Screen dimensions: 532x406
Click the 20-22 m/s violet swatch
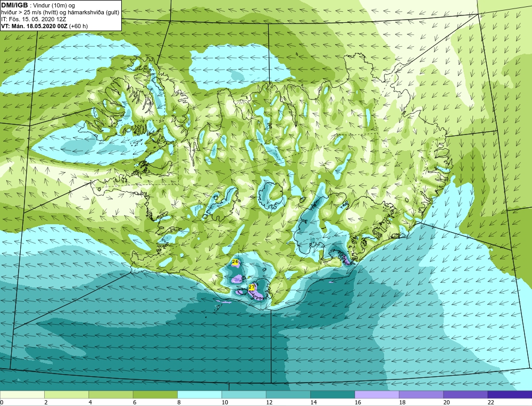(465, 395)
